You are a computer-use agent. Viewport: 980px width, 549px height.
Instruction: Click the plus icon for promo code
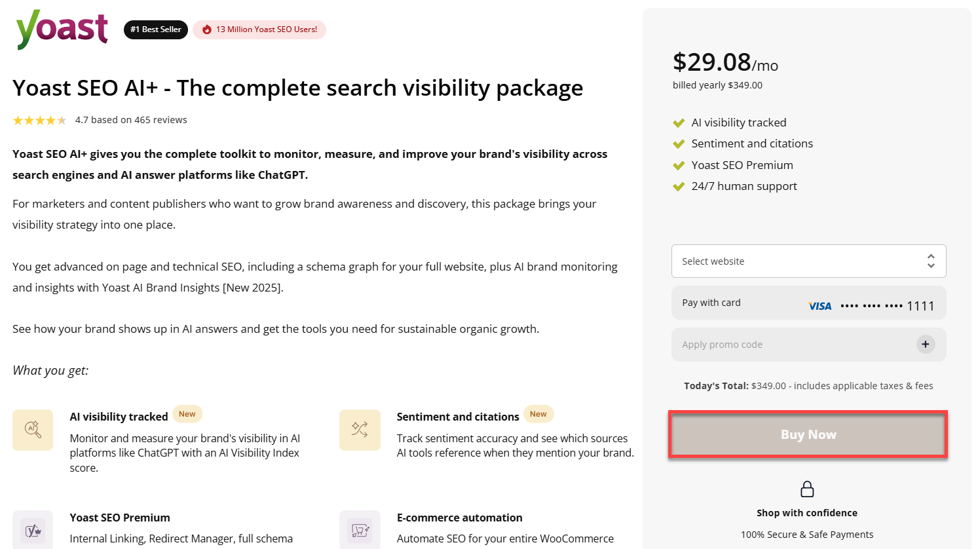[x=925, y=344]
